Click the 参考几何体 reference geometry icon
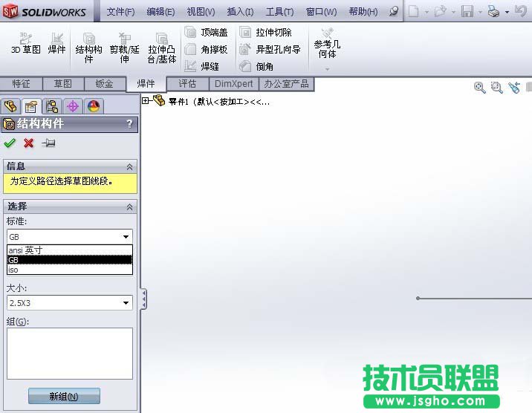 coord(327,43)
